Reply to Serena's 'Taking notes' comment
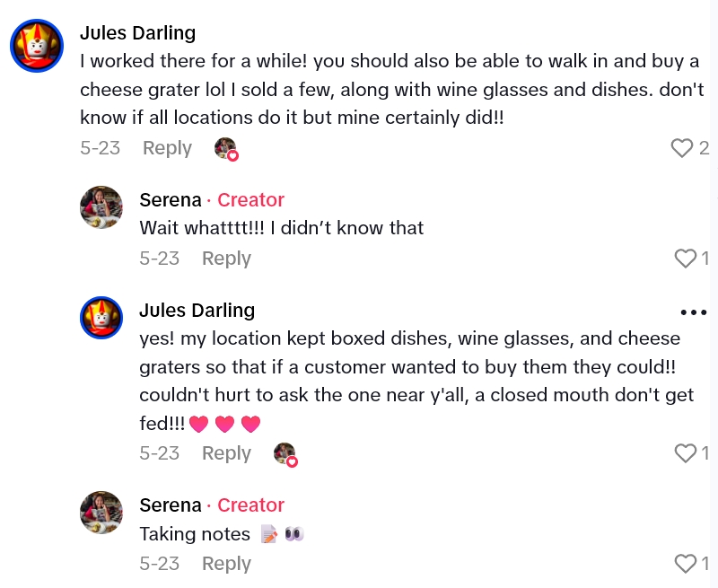This screenshot has width=718, height=588. [x=226, y=563]
